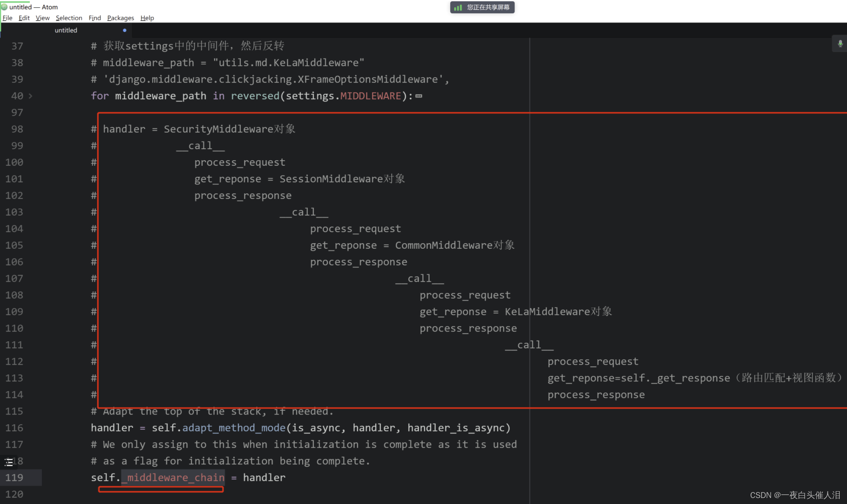The height and width of the screenshot is (504, 847).
Task: Open the Edit menu
Action: (x=24, y=18)
